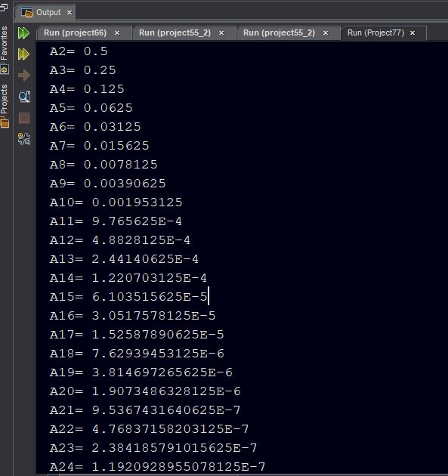
Task: Close the Run (Project77) tab
Action: (x=412, y=33)
